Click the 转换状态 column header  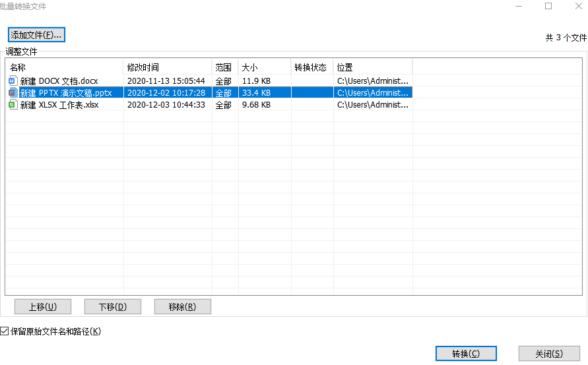coord(311,67)
